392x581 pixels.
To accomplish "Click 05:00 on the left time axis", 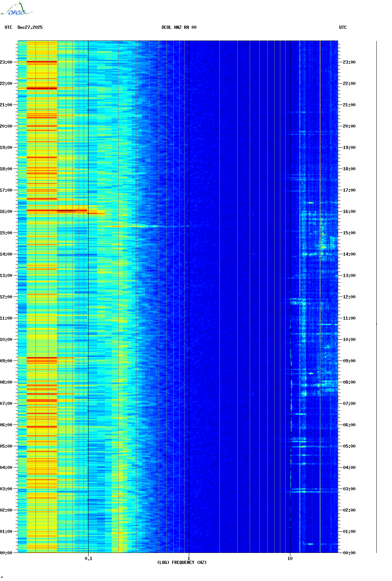I will (x=6, y=446).
